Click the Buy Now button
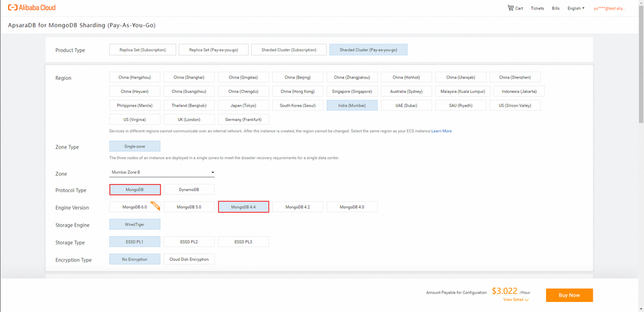644x312 pixels. [569, 295]
